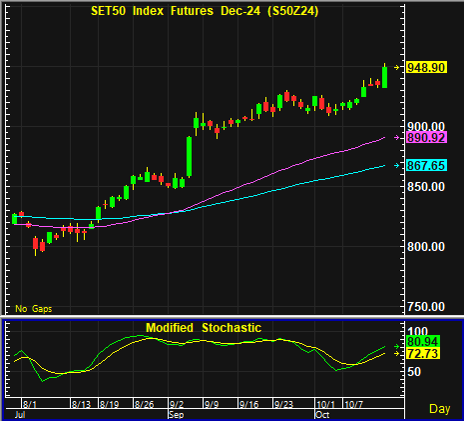Select the yellow 72.73 stochastic value label
Screen dimensions: 464x421
tap(423, 353)
